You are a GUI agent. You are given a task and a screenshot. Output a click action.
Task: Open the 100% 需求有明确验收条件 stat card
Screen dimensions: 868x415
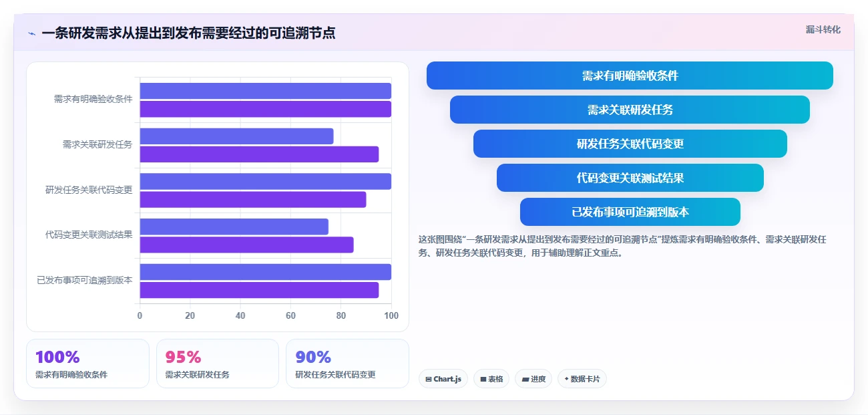pos(87,364)
